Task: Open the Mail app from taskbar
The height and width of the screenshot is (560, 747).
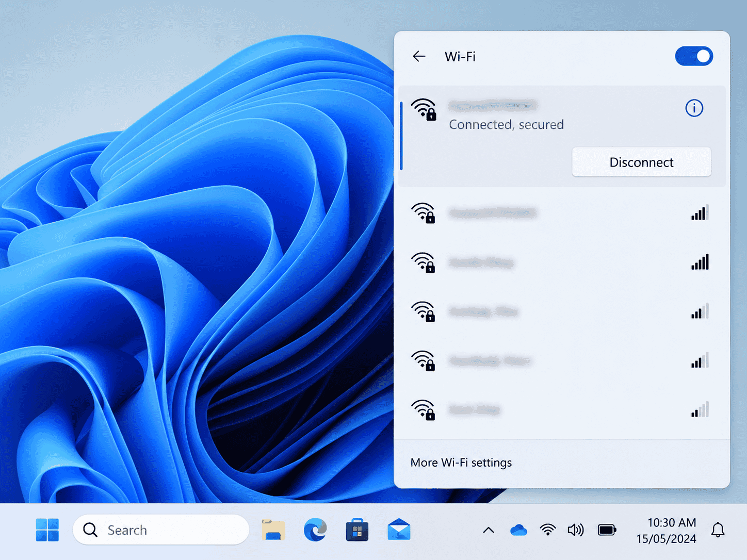Action: point(399,530)
